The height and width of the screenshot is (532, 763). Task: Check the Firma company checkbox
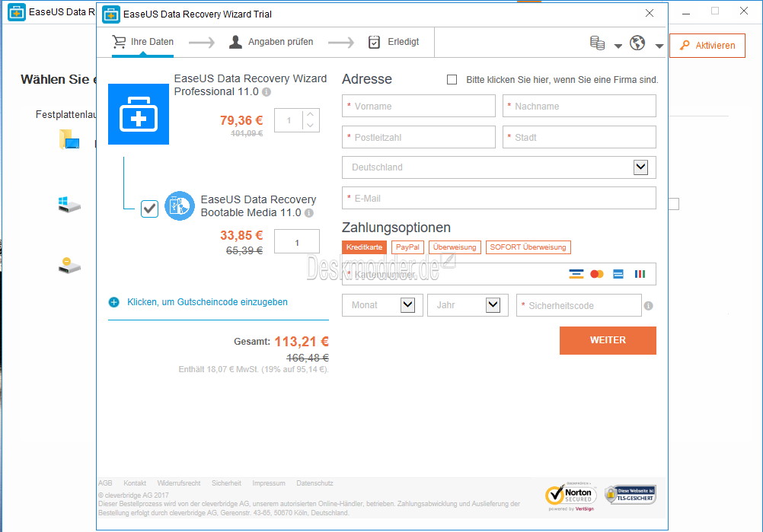(452, 80)
